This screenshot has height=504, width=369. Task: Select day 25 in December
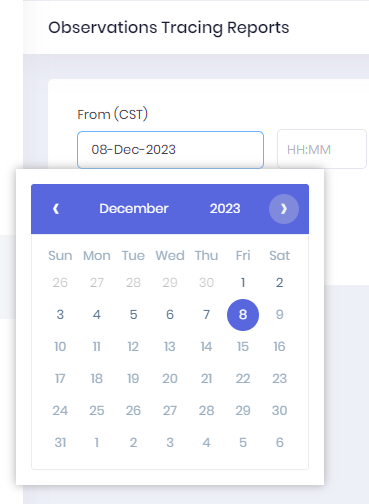tap(97, 411)
